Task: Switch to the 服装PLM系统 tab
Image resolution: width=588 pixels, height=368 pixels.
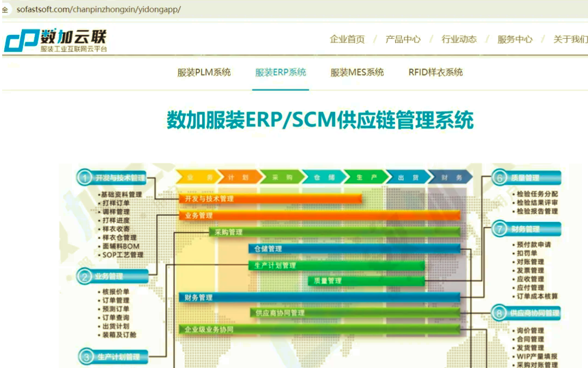Action: point(204,72)
